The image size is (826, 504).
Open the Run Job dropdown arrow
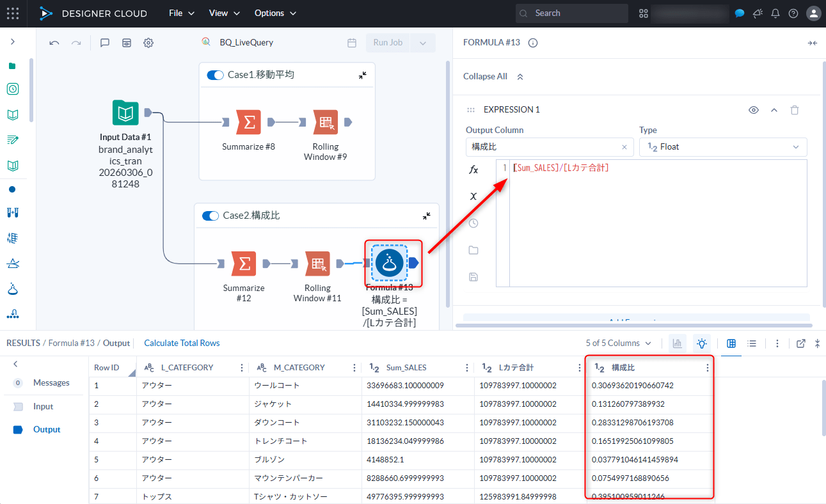[x=422, y=43]
